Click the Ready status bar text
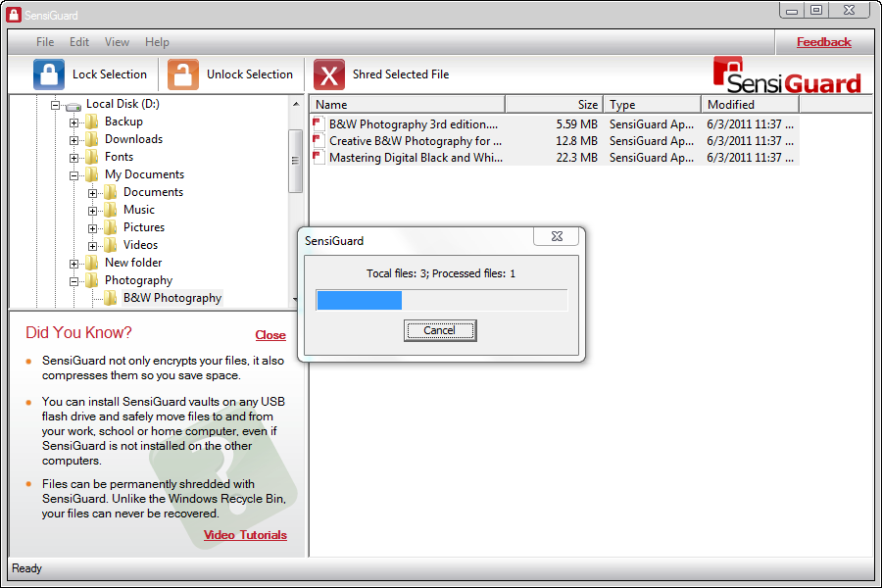Viewport: 882px width, 588px height. point(27,568)
